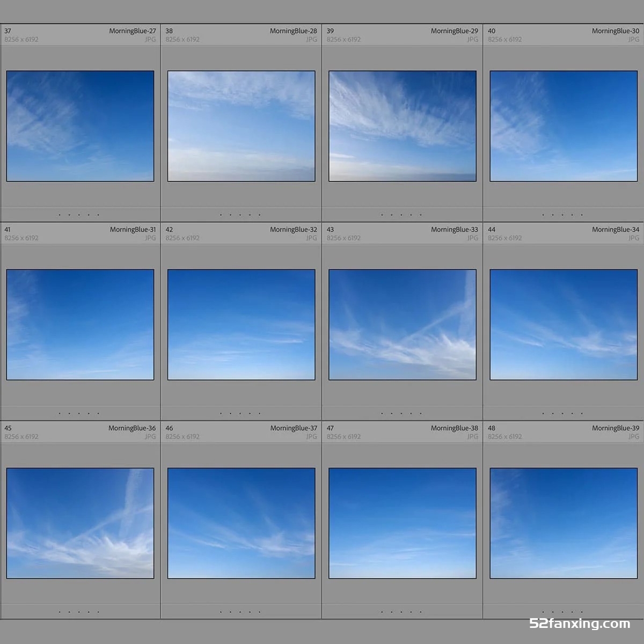Click the rating dots under MorningBlue-33
Image resolution: width=644 pixels, height=644 pixels.
point(401,413)
